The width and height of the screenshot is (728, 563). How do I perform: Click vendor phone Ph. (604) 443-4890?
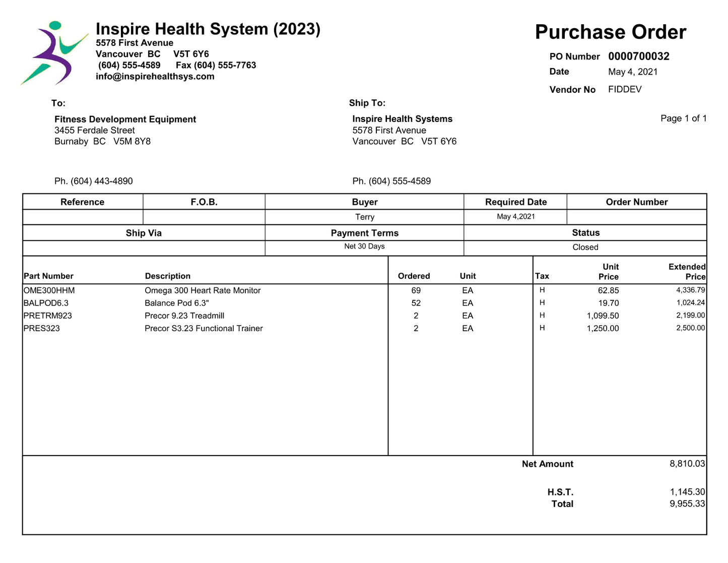pos(94,181)
